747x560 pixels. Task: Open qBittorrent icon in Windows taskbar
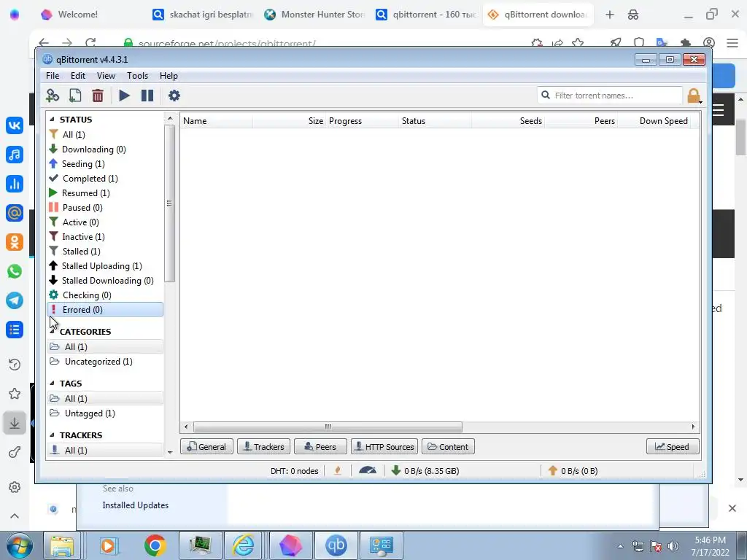[x=336, y=545]
